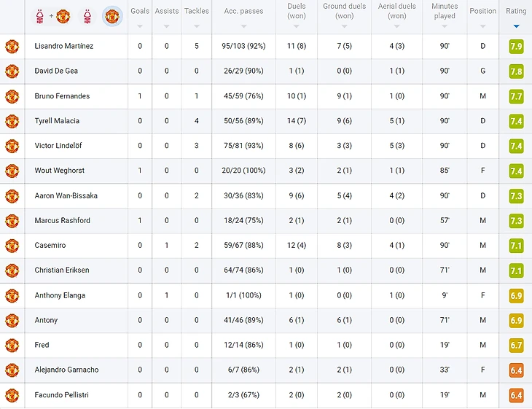This screenshot has width=532, height=409.
Task: Select the both-teams combined filter
Action: pyautogui.click(x=52, y=15)
